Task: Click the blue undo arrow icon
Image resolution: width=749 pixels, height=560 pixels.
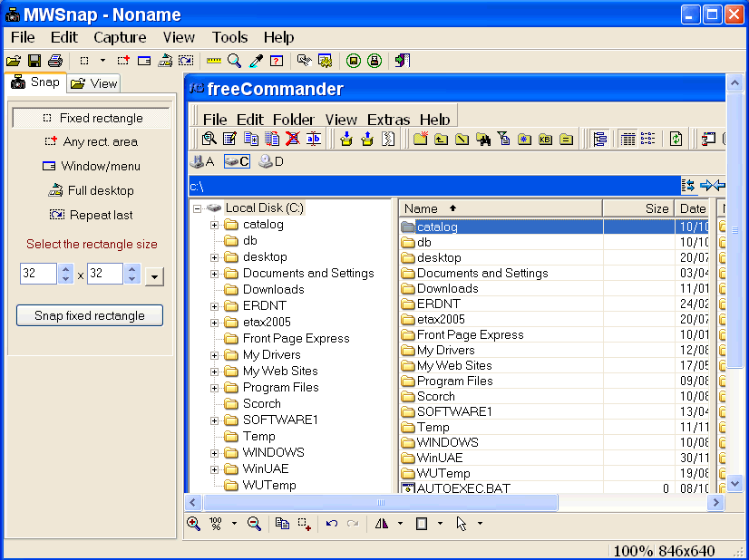Action: [x=332, y=524]
